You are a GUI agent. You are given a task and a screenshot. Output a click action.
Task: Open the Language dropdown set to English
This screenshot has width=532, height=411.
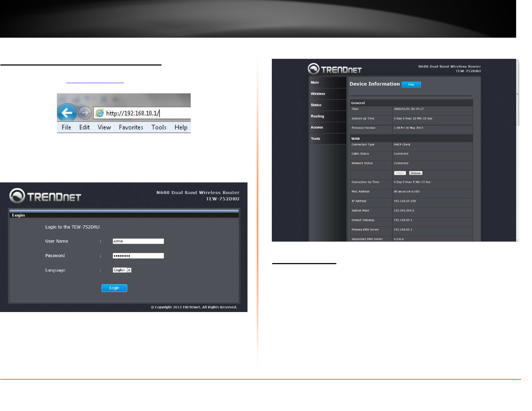coord(122,270)
